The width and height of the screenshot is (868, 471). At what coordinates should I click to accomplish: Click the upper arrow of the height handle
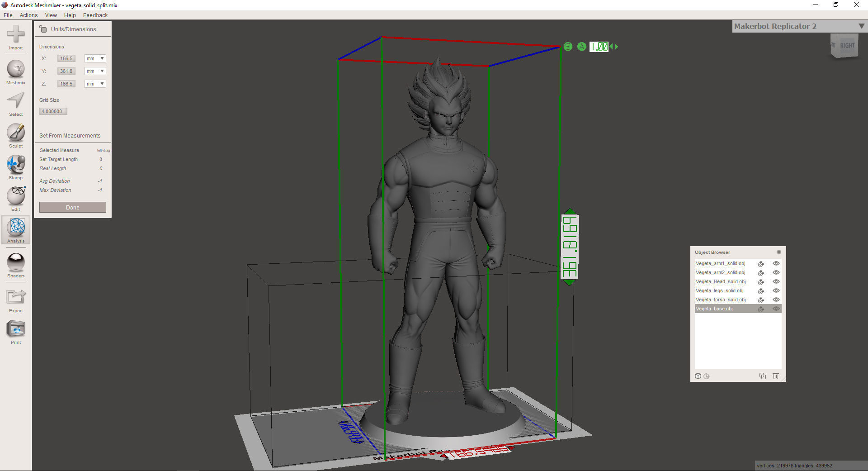point(570,211)
